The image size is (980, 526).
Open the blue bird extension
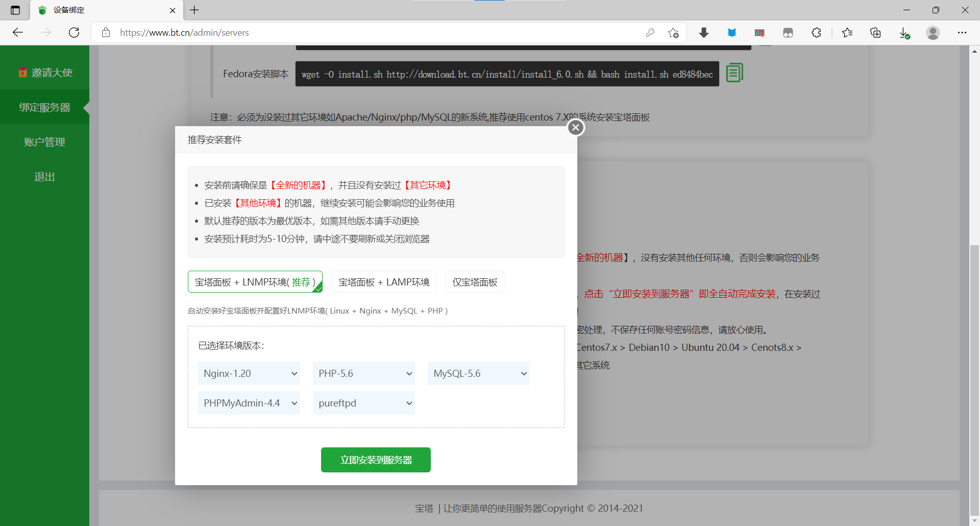tap(732, 33)
